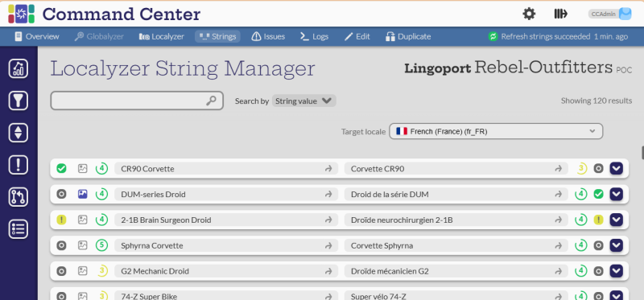Viewport: 644px width, 300px height.
Task: Open the settings gear icon
Action: point(529,14)
